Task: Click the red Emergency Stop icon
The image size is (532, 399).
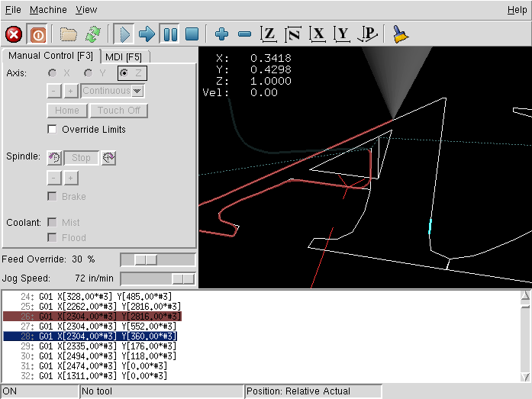Action: tap(14, 34)
